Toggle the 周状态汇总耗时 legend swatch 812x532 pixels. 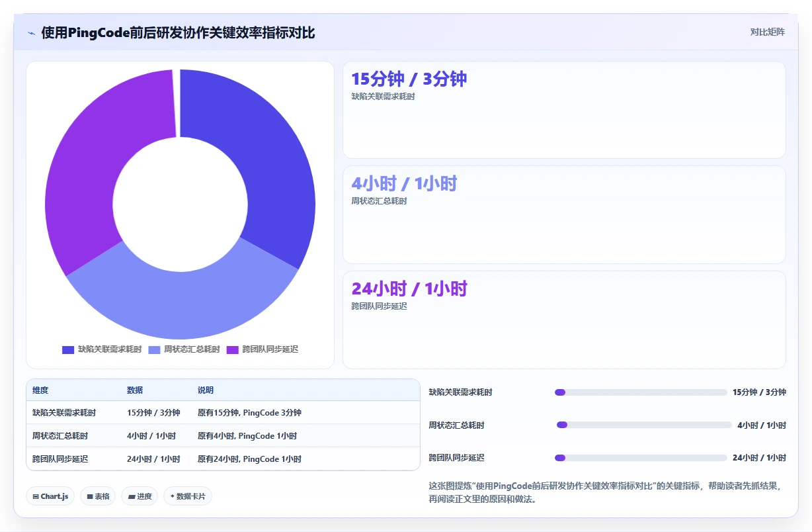pyautogui.click(x=154, y=349)
